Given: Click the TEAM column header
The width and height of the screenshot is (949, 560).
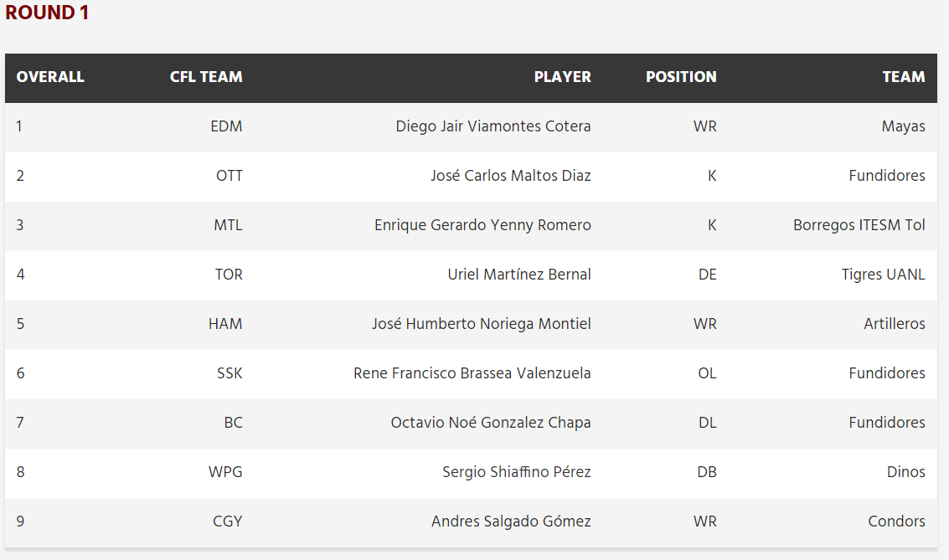Looking at the screenshot, I should tap(904, 77).
